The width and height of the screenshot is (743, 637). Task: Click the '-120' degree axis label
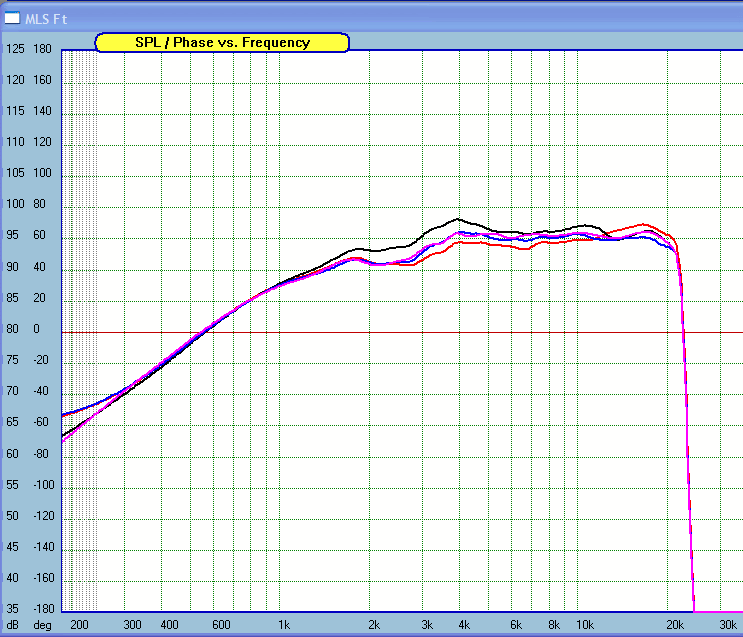[44, 516]
